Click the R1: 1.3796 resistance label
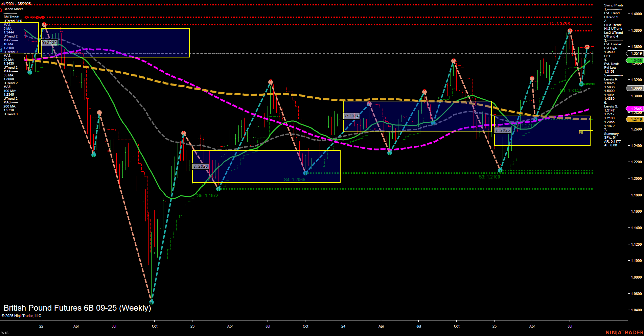Screen dimensions: 644x336 coord(560,24)
